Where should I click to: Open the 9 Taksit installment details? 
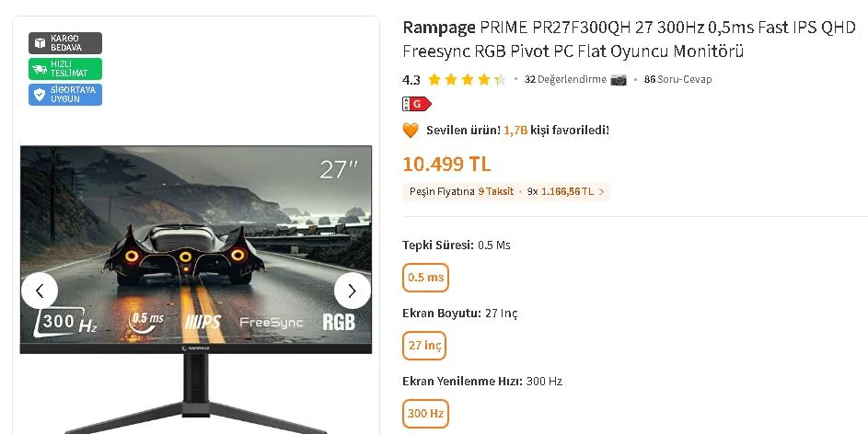click(x=496, y=191)
